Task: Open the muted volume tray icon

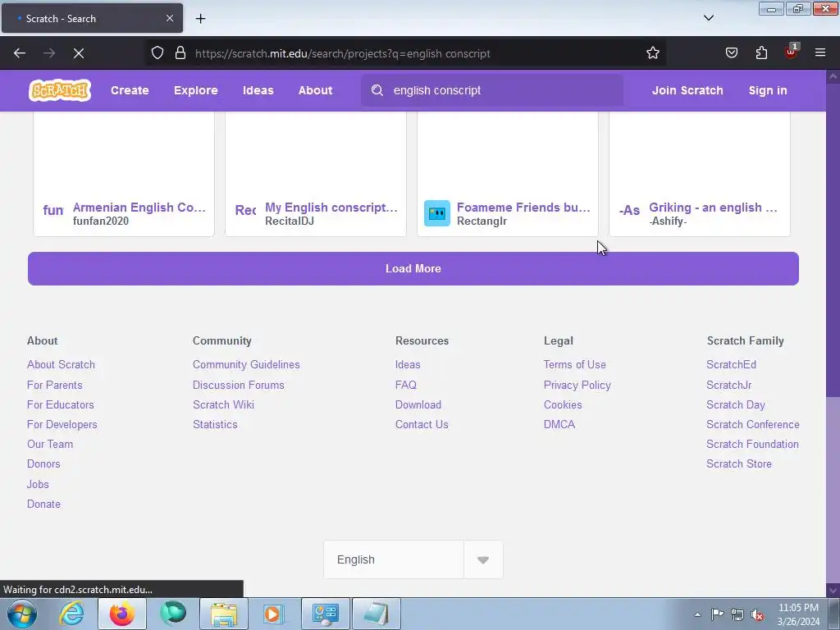Action: click(x=757, y=615)
